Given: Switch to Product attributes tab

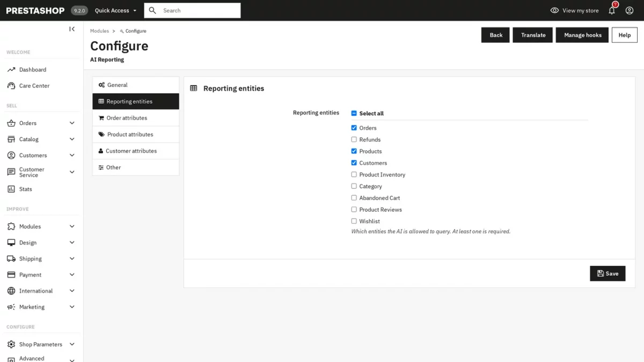Looking at the screenshot, I should [x=136, y=135].
